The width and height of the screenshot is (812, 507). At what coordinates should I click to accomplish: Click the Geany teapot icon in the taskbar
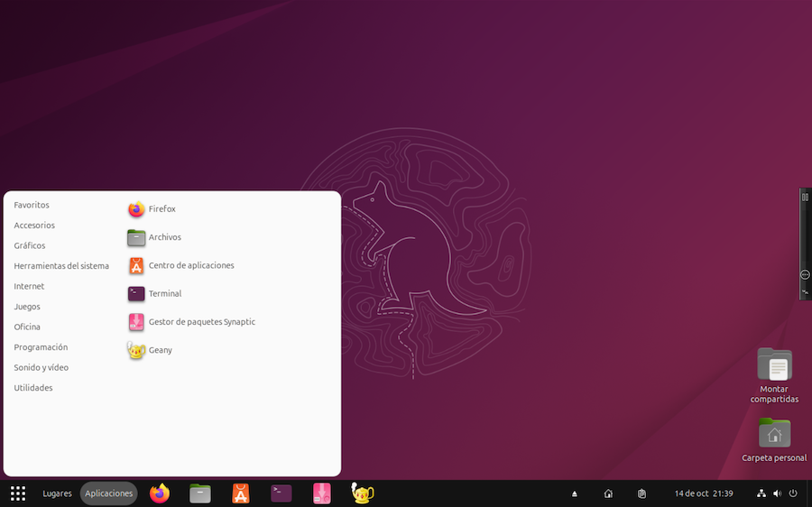pyautogui.click(x=363, y=493)
